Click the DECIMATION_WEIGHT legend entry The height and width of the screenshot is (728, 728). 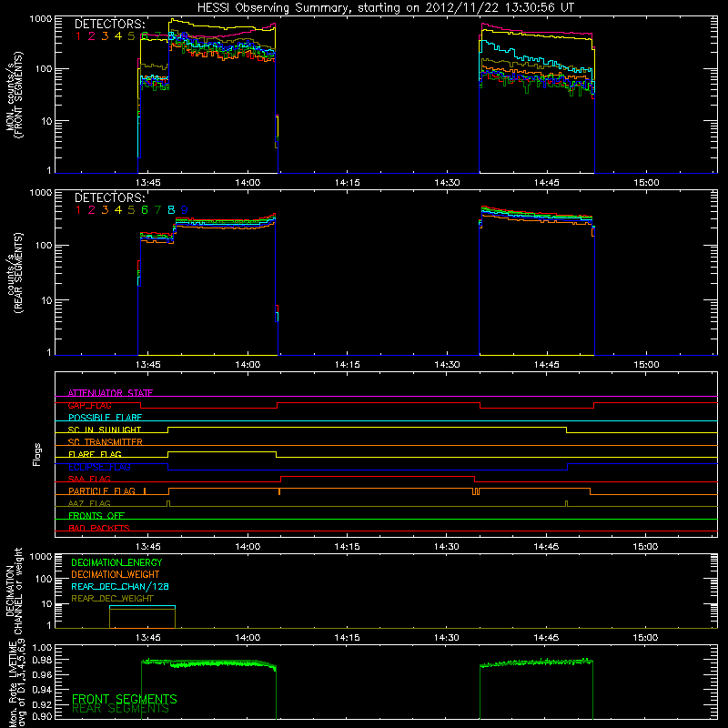(x=116, y=575)
